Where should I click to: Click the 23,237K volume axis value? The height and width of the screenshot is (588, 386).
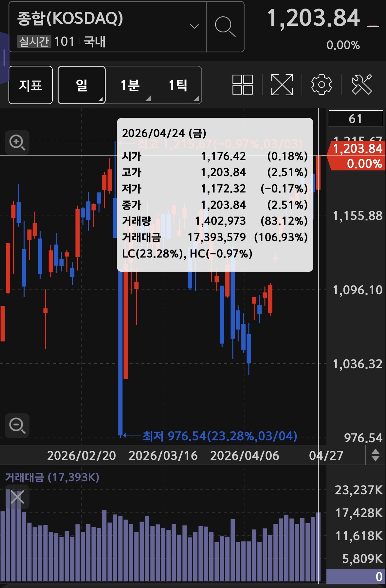pyautogui.click(x=359, y=490)
